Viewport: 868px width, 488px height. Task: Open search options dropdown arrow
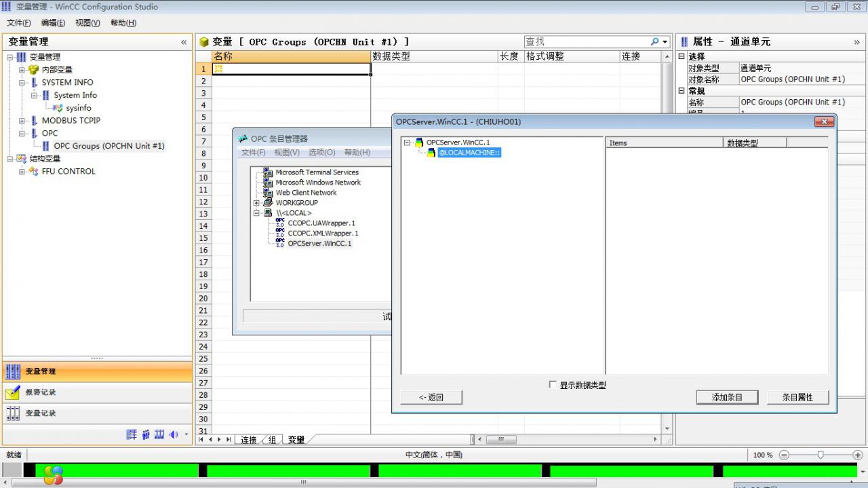(x=665, y=42)
